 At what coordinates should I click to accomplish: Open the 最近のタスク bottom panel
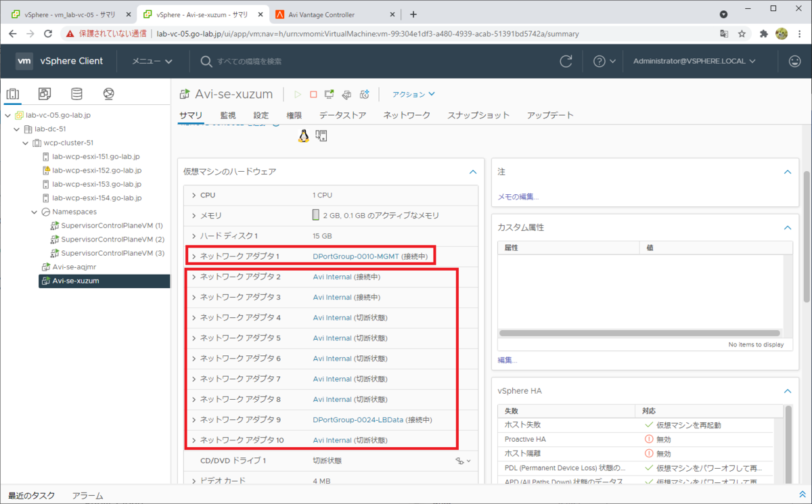(32, 496)
